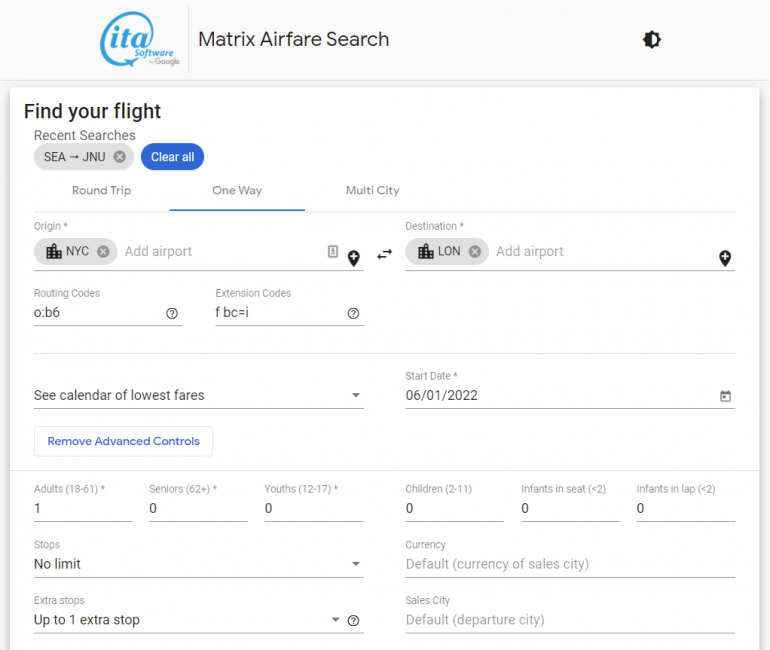770x650 pixels.
Task: Toggle dark mode theme icon
Action: point(652,40)
